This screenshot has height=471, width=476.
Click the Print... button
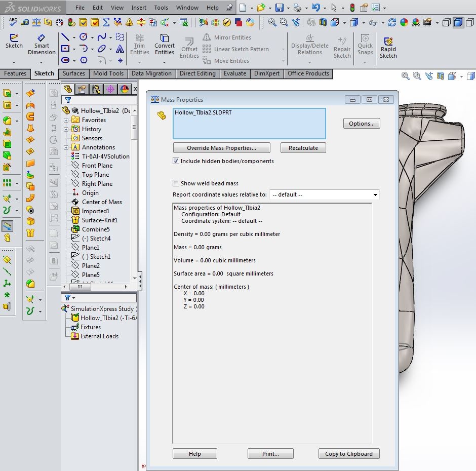[270, 454]
